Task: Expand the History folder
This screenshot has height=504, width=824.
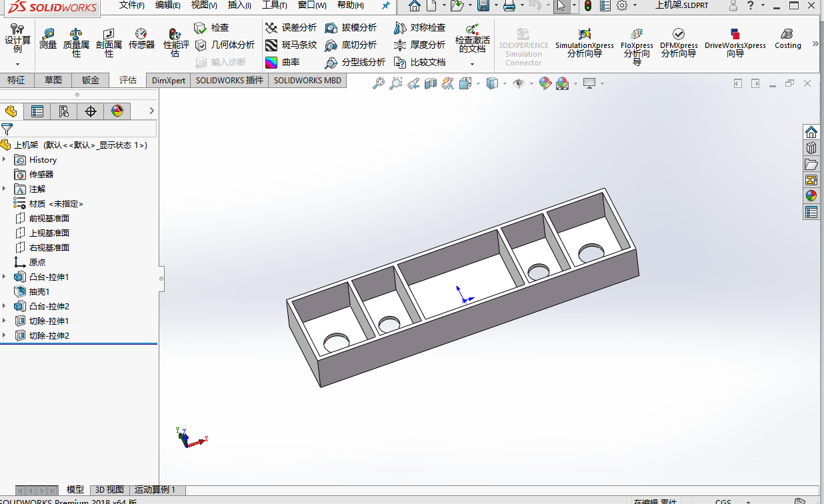Action: coord(4,159)
